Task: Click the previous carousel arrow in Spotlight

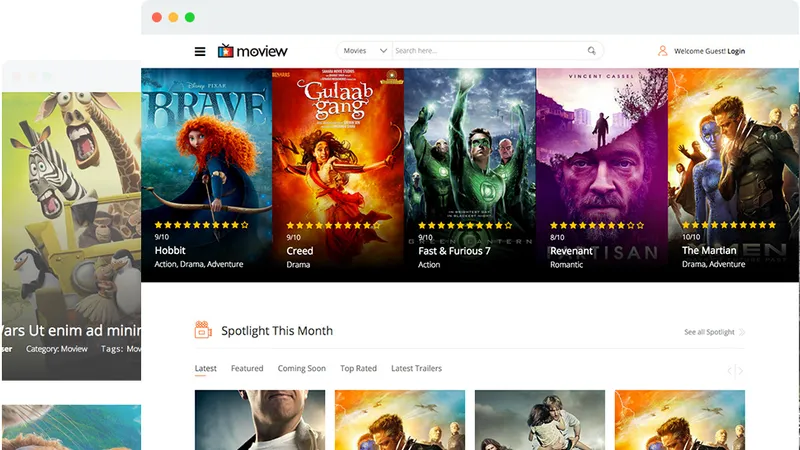Action: [730, 370]
